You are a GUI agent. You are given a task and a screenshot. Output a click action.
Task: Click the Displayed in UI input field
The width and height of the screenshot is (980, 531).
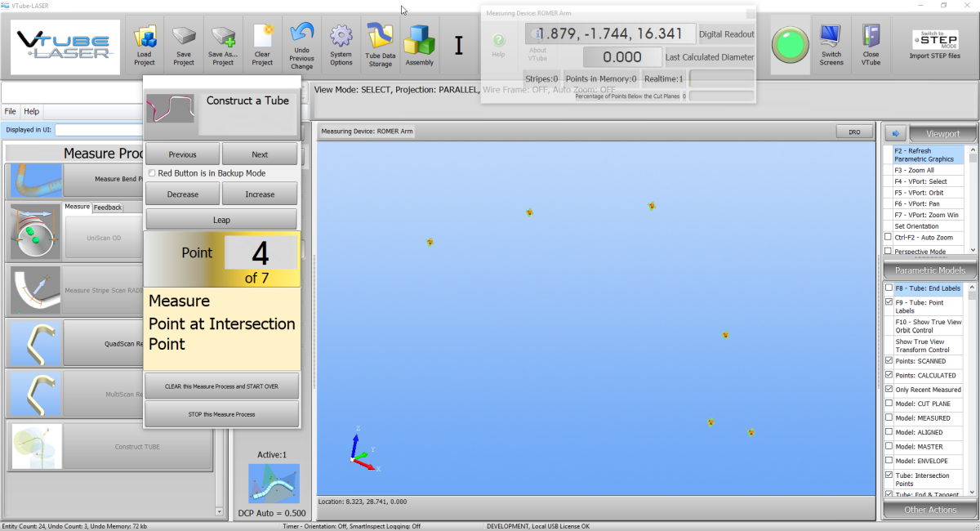tap(98, 129)
